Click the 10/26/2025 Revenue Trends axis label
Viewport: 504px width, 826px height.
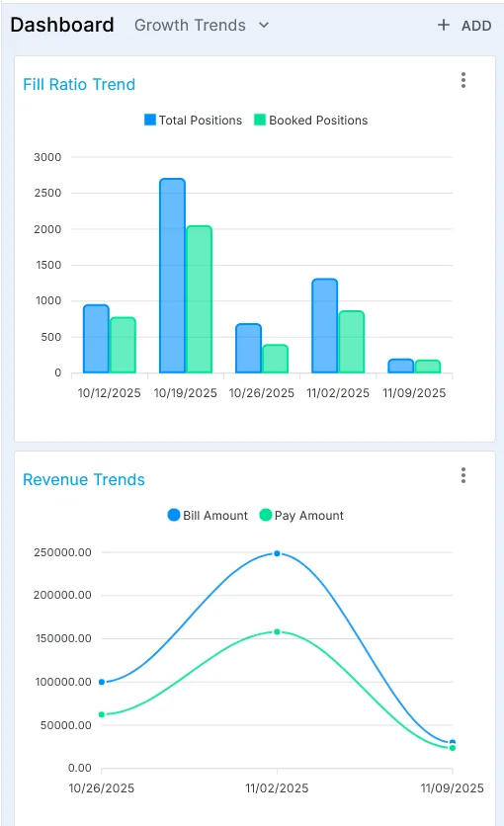click(x=101, y=788)
